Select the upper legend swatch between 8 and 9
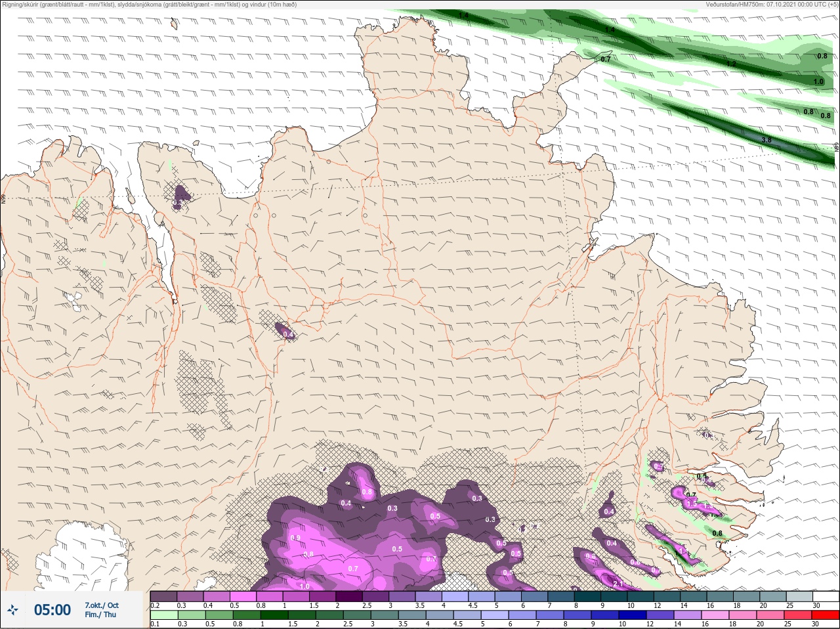Viewport: 840px width, 629px height. 587,596
